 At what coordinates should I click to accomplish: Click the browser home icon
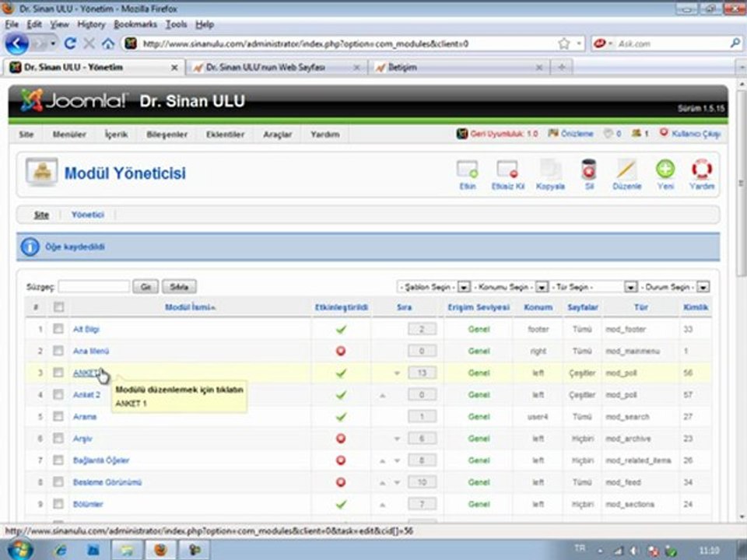click(x=108, y=44)
